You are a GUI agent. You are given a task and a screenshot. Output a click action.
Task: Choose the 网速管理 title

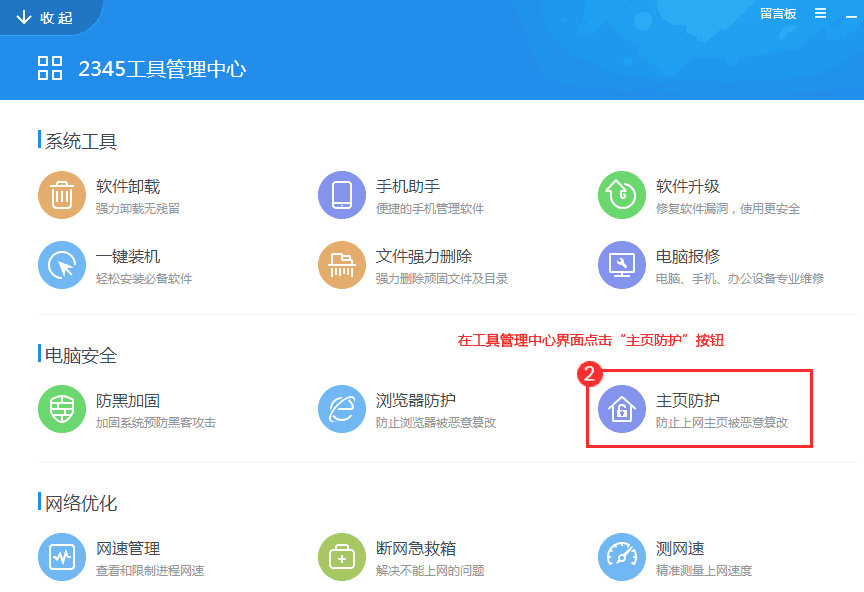128,548
